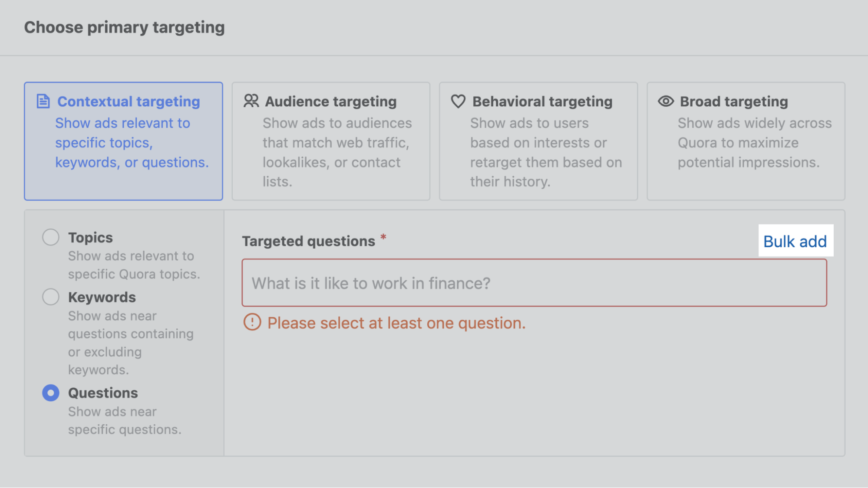Click the please select at least one question error

pos(396,323)
